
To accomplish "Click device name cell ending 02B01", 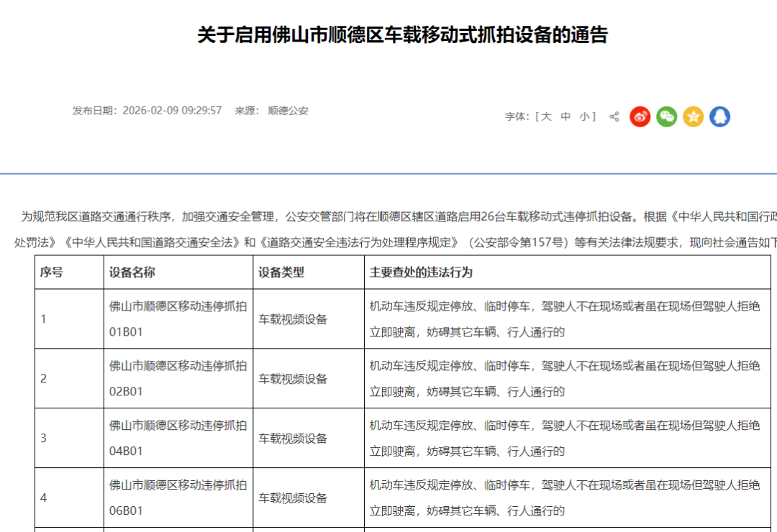I will click(x=178, y=378).
